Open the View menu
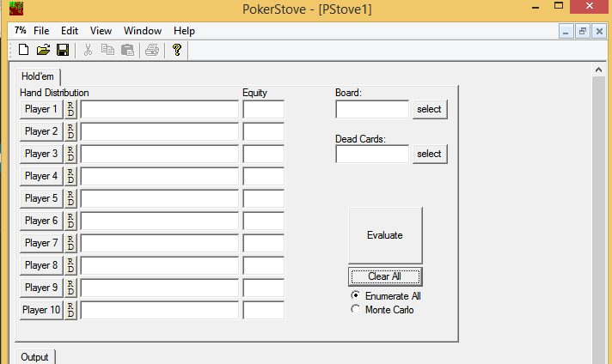The height and width of the screenshot is (364, 612). coord(101,31)
